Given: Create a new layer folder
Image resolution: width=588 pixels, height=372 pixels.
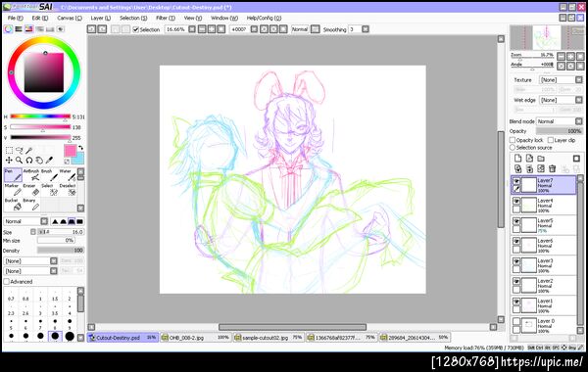Looking at the screenshot, I should (x=541, y=158).
